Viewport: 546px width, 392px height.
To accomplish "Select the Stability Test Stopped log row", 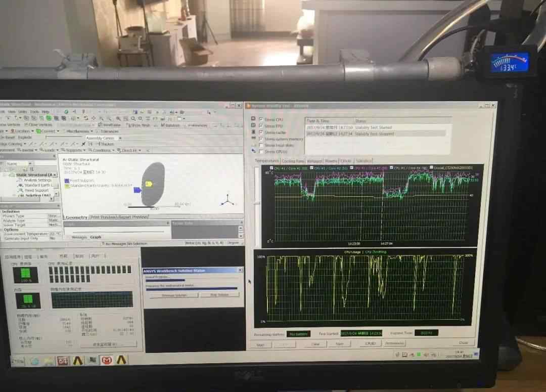I will (x=376, y=134).
